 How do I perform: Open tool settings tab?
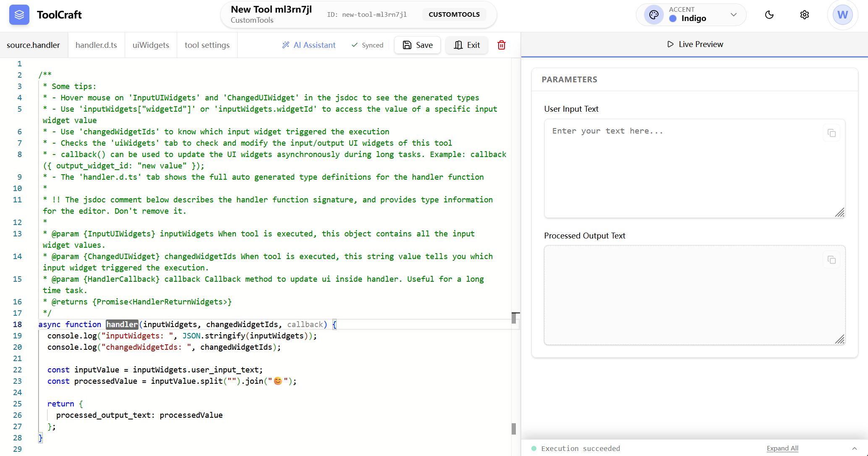tap(207, 45)
